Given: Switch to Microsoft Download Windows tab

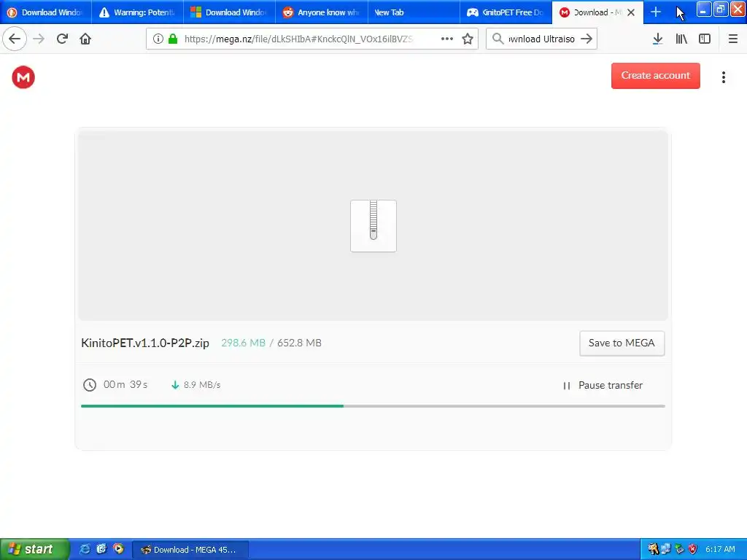Looking at the screenshot, I should click(x=230, y=12).
